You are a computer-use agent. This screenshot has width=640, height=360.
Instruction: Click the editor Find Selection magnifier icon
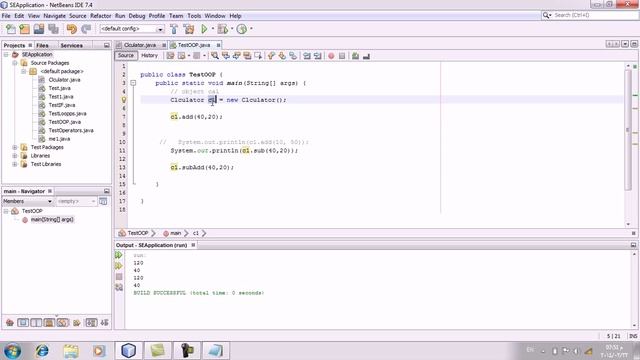[215, 56]
